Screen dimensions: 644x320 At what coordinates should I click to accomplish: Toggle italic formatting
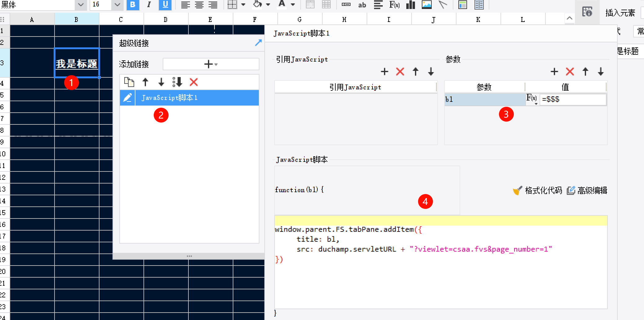tap(149, 5)
